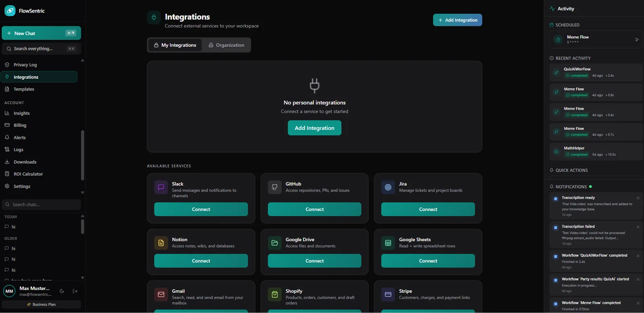Viewport: 644px width, 313px height.
Task: Click the center Add Integration button
Action: click(314, 128)
